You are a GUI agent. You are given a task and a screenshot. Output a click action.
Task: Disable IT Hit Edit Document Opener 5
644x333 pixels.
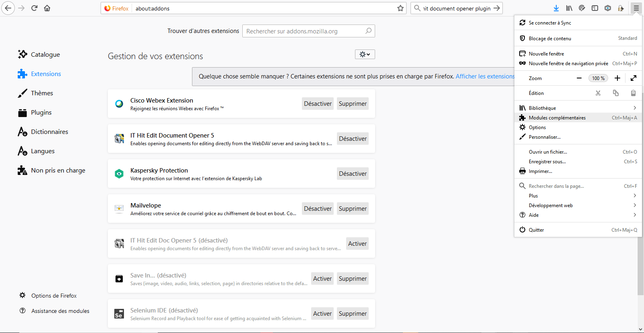353,139
